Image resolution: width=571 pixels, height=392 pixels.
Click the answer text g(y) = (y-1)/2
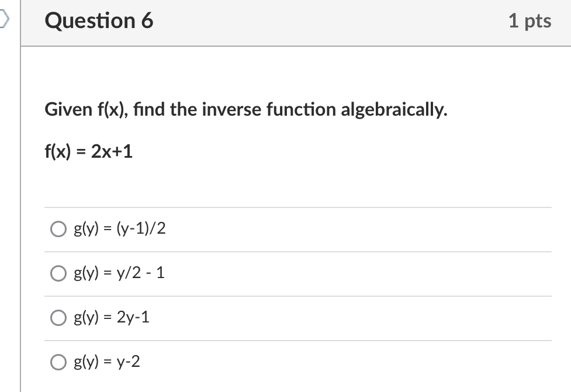tap(120, 229)
